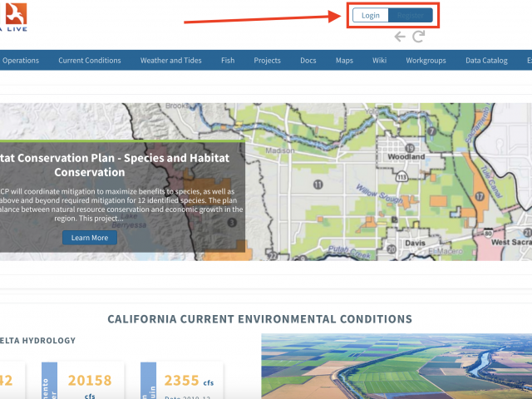Open the Operations menu
Viewport: 532px width, 399px height.
tap(21, 61)
